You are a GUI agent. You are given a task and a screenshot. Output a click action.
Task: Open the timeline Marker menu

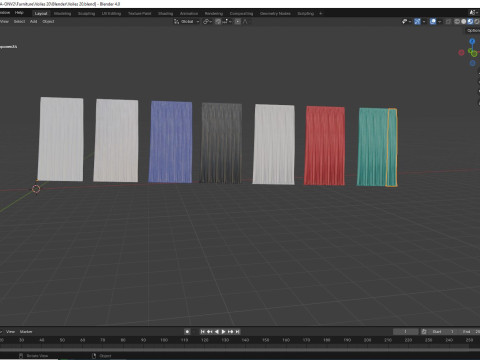click(26, 332)
